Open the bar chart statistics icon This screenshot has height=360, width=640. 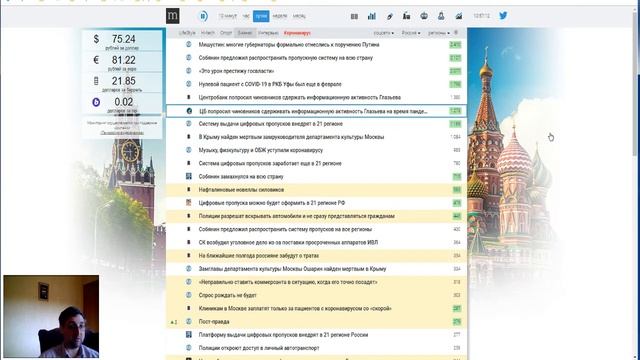(371, 16)
